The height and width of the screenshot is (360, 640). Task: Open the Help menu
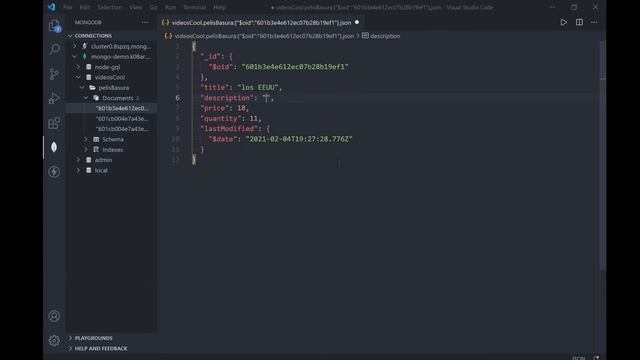[219, 7]
